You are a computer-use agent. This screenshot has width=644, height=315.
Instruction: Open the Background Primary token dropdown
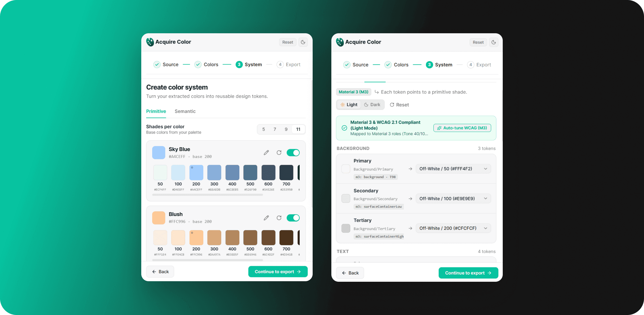[453, 169]
